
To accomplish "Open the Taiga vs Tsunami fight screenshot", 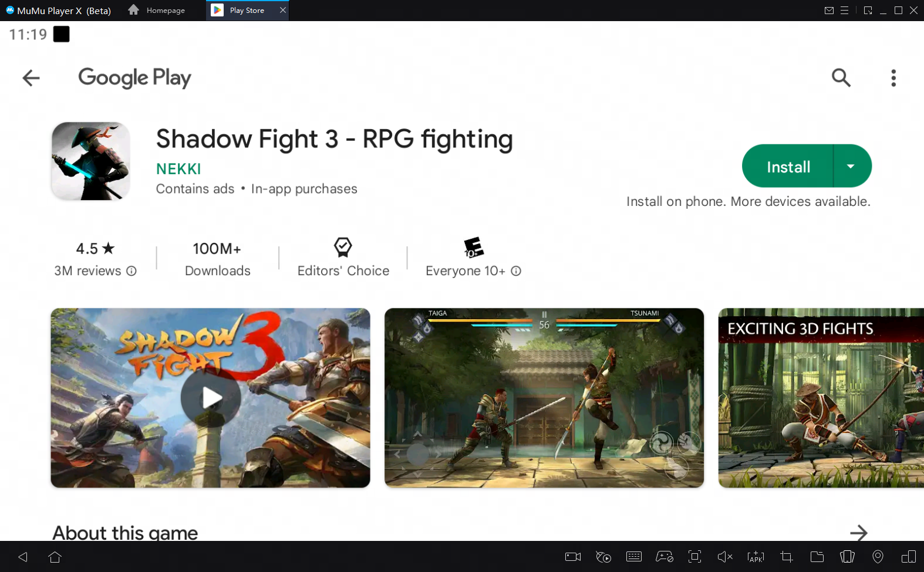I will (x=544, y=398).
